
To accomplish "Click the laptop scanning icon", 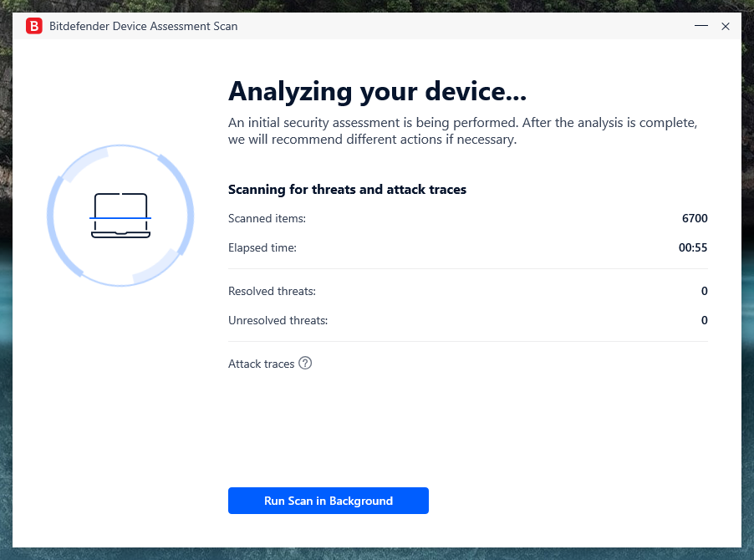I will click(120, 216).
